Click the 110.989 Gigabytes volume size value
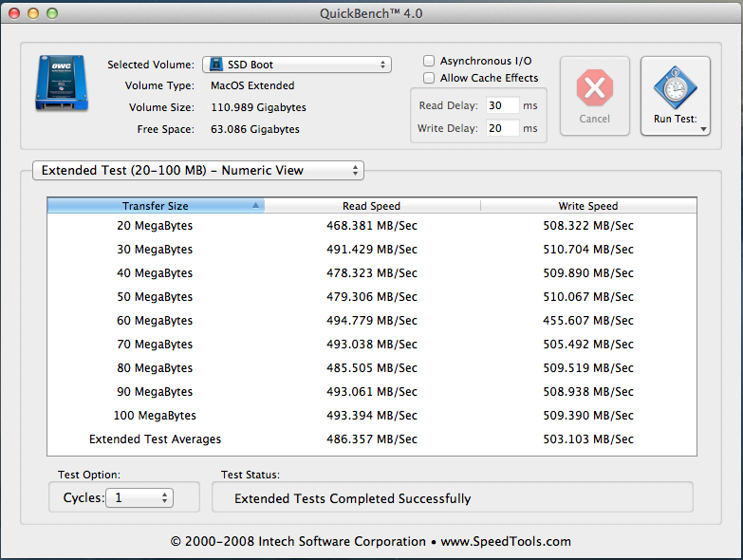 [x=258, y=107]
